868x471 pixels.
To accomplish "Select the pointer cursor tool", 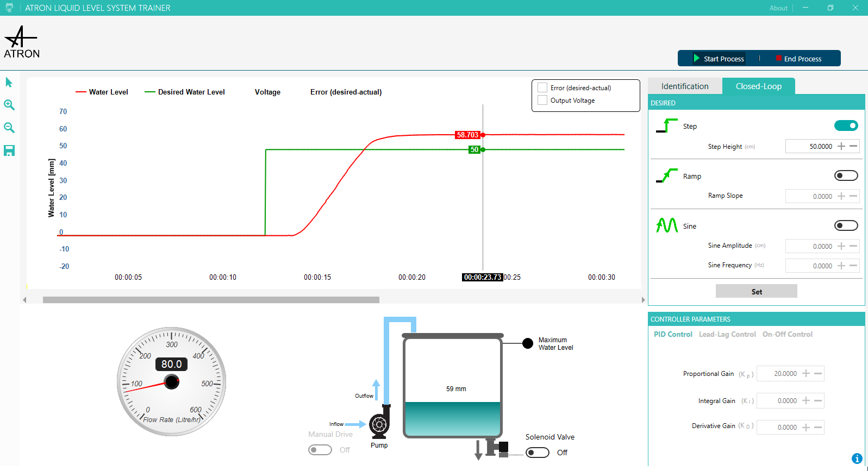I will point(9,83).
